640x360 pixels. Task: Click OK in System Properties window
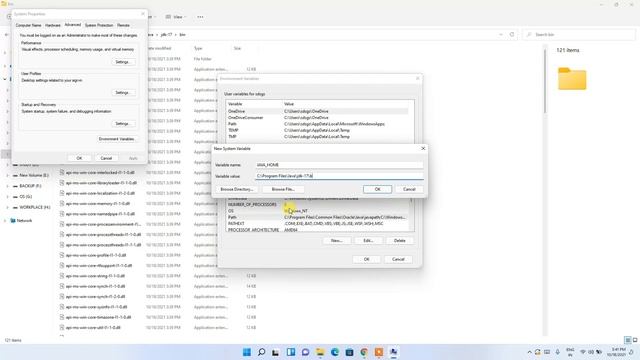79,158
